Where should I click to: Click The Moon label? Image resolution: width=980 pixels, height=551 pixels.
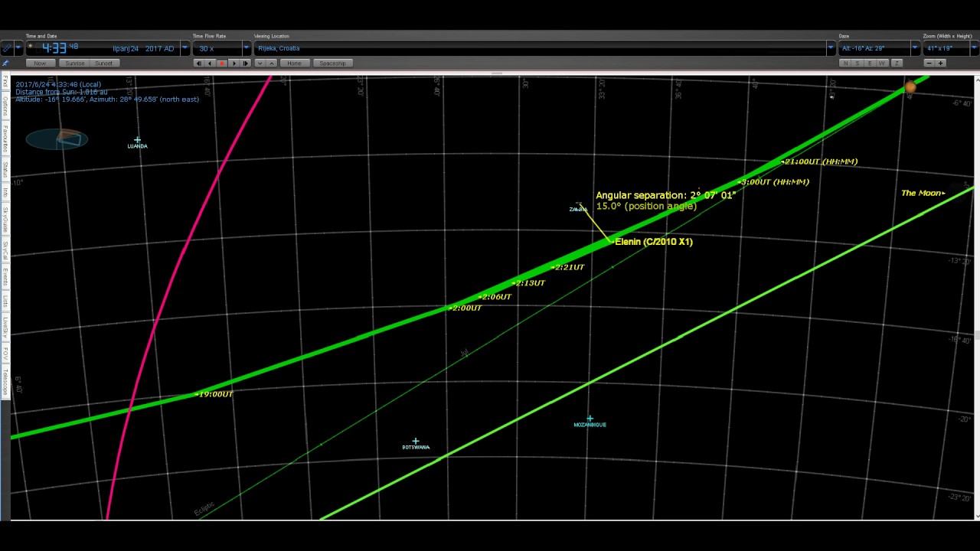(x=922, y=193)
